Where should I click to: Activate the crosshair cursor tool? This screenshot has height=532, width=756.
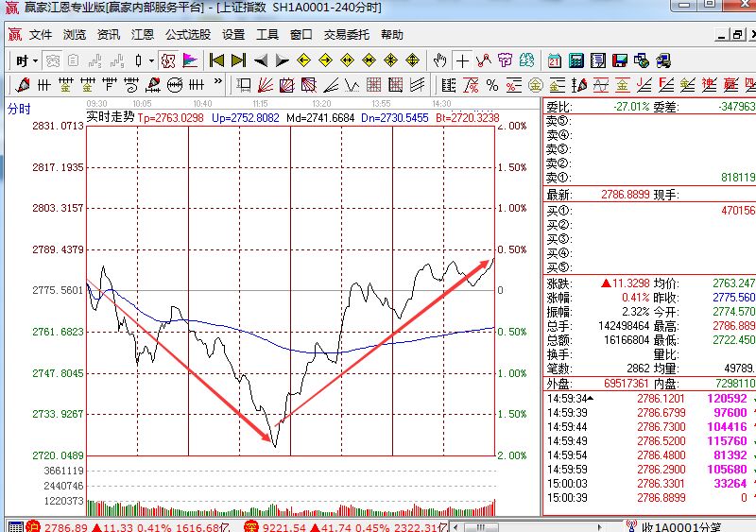tap(462, 60)
